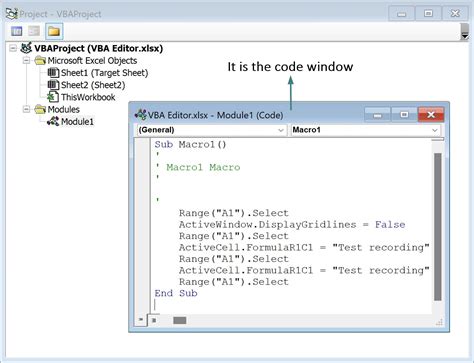The width and height of the screenshot is (474, 363).
Task: Click the code window title bar icon
Action: pyautogui.click(x=140, y=115)
